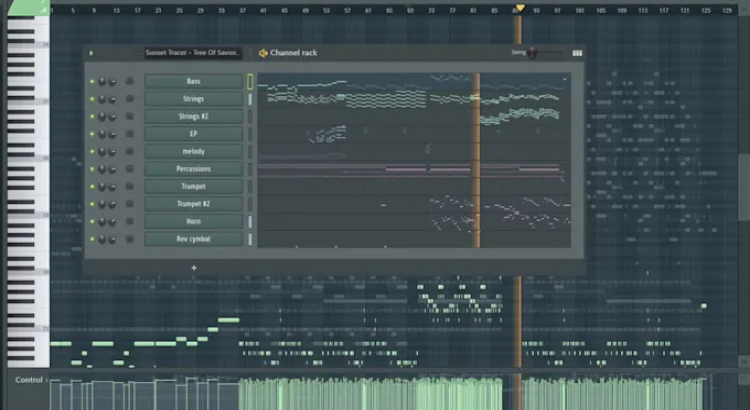The height and width of the screenshot is (410, 750).
Task: Open graph editor icon in Channel rack header
Action: coord(577,53)
